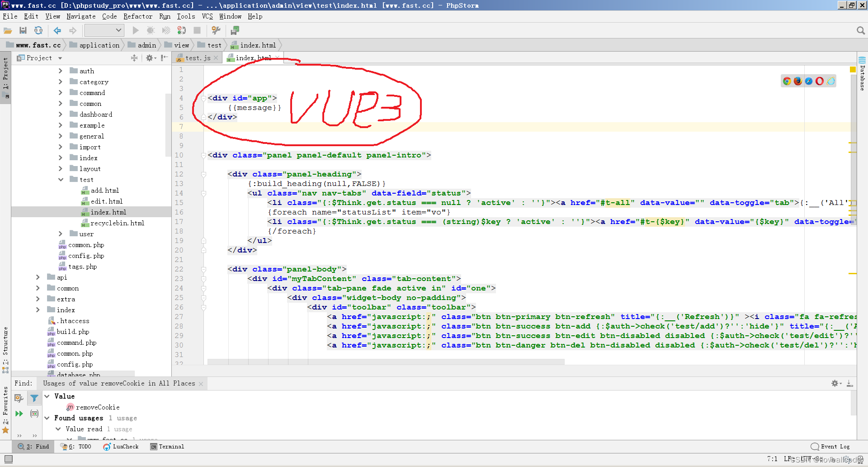This screenshot has height=467, width=868.
Task: Click the Run play icon
Action: coord(135,30)
